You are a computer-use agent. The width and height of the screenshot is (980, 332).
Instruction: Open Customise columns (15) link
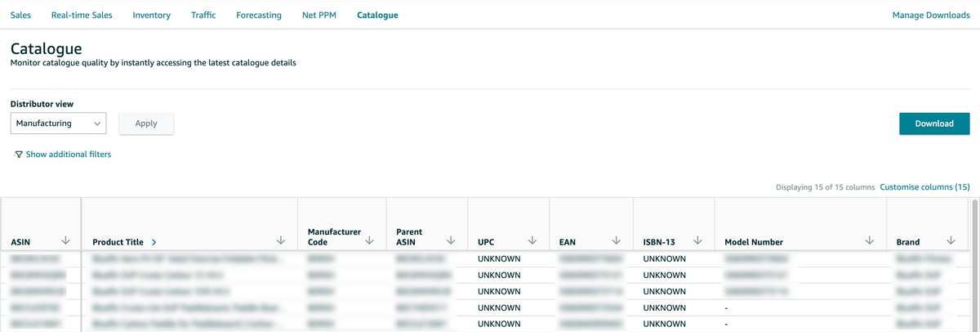click(924, 187)
